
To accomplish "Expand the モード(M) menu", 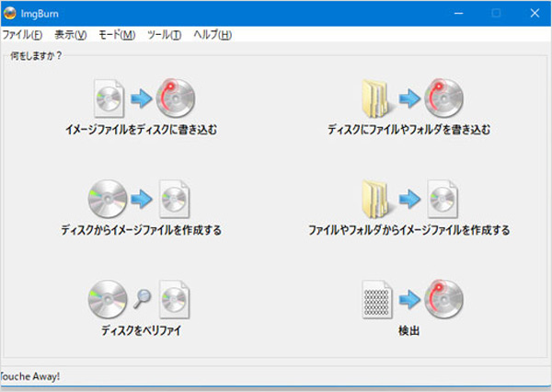I will click(115, 35).
